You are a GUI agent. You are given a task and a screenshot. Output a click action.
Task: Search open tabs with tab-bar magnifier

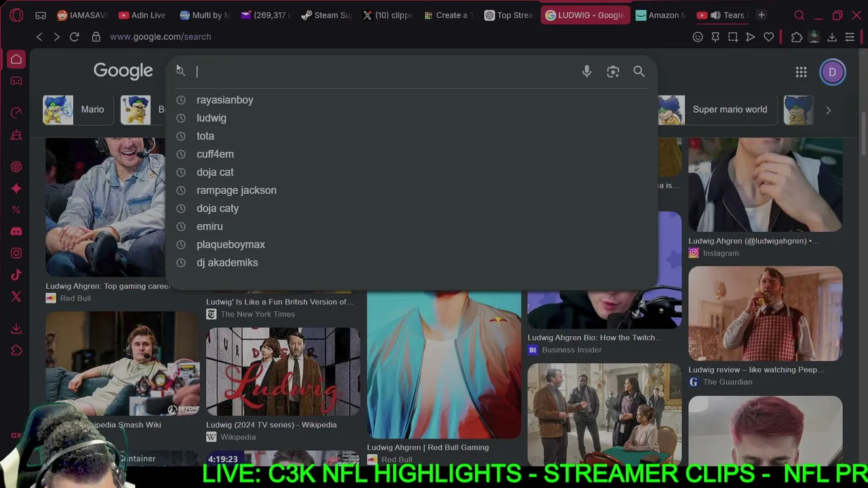(800, 15)
